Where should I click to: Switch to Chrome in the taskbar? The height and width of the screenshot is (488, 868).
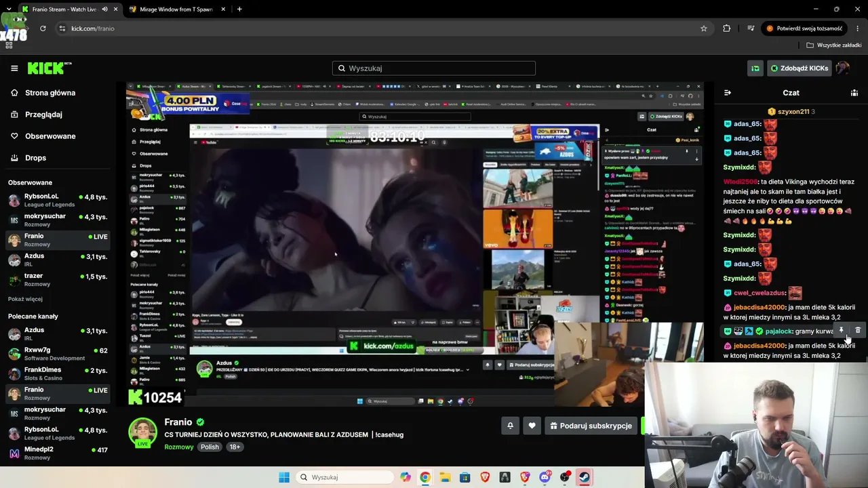425,477
